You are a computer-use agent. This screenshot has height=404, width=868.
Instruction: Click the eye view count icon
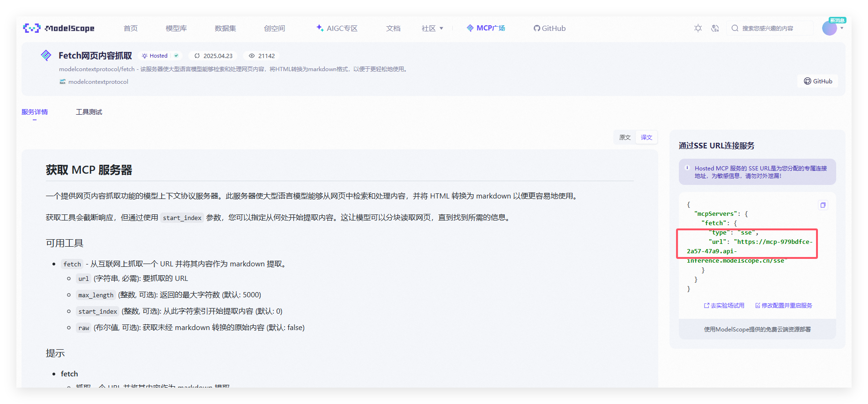(252, 56)
